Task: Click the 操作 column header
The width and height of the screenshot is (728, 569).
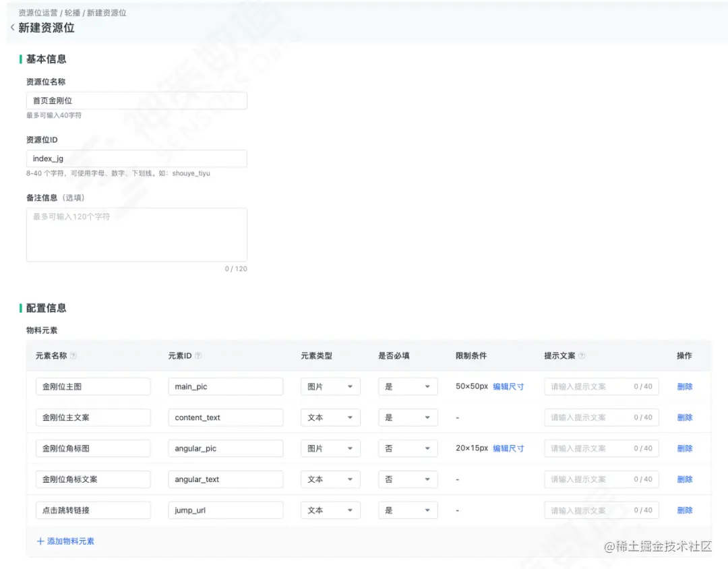Action: coord(684,356)
